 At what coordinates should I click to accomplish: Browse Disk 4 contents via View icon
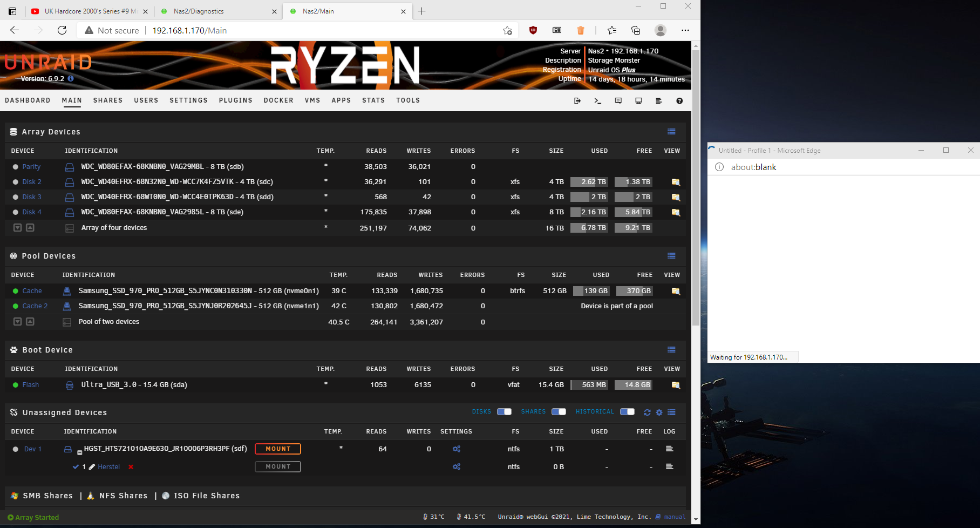676,212
